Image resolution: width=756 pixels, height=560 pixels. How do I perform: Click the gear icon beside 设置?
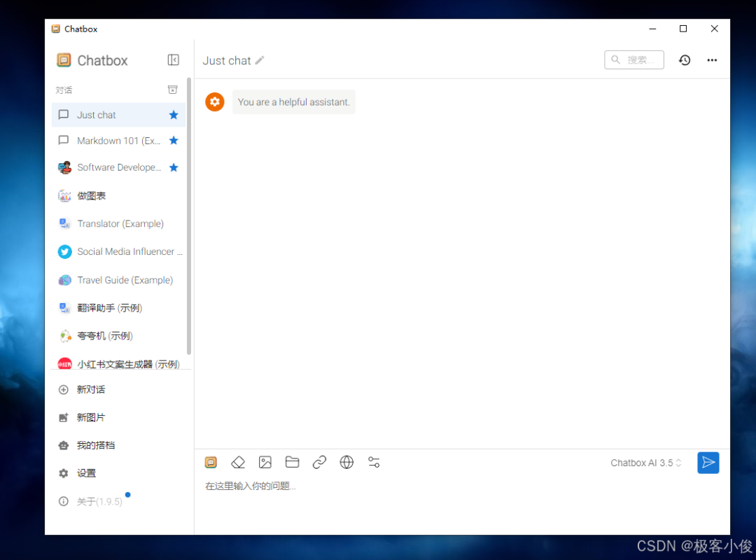(x=63, y=473)
